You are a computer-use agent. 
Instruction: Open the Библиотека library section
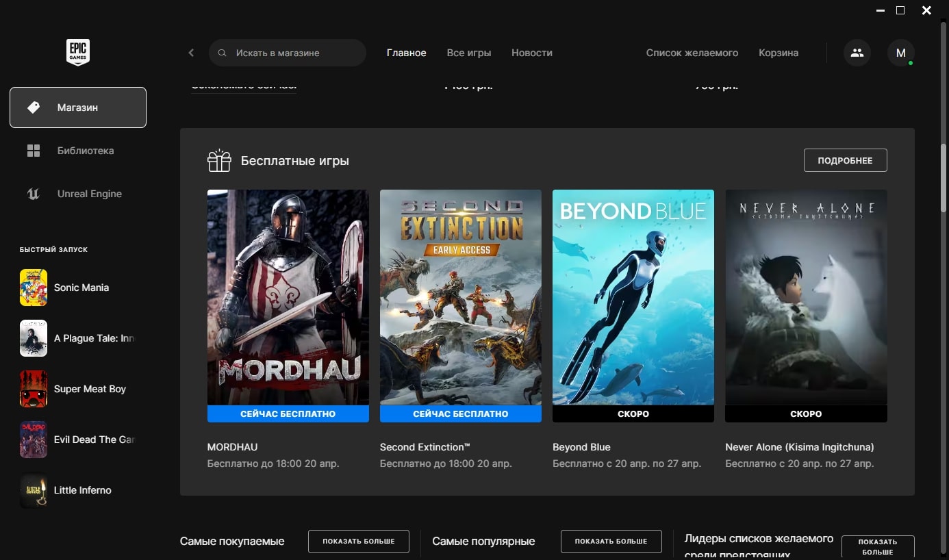[x=78, y=151]
